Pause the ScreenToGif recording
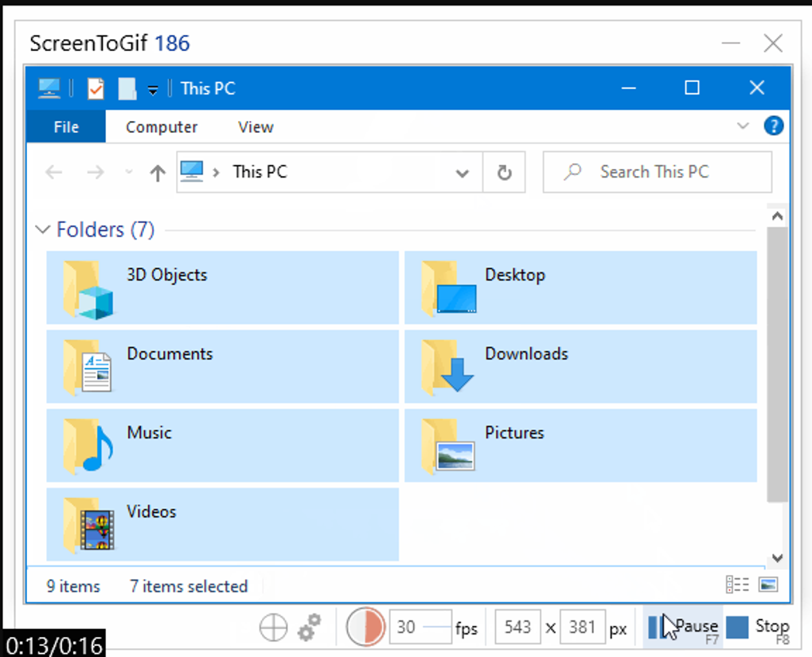This screenshot has height=657, width=812. click(x=682, y=628)
